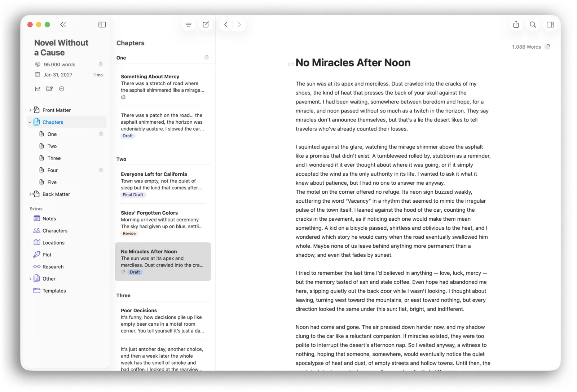The image size is (577, 392).
Task: Open the more options ellipsis icon
Action: pos(62,89)
